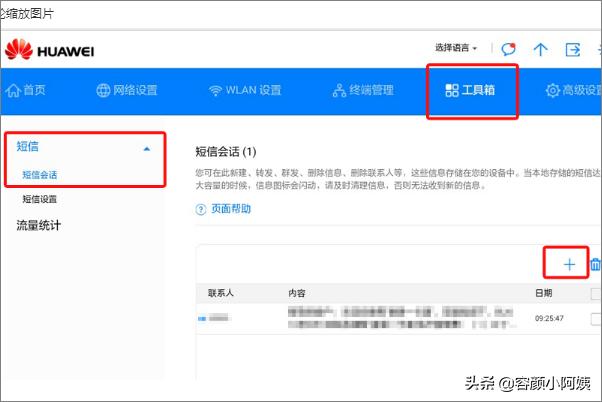Open the 页面帮助 link
This screenshot has height=402, width=602.
[x=231, y=209]
